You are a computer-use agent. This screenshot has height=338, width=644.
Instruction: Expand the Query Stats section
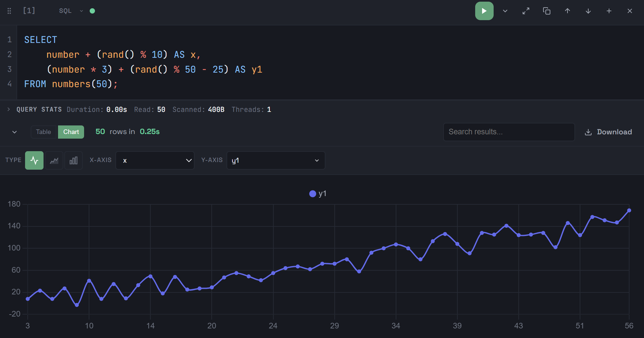coord(9,109)
